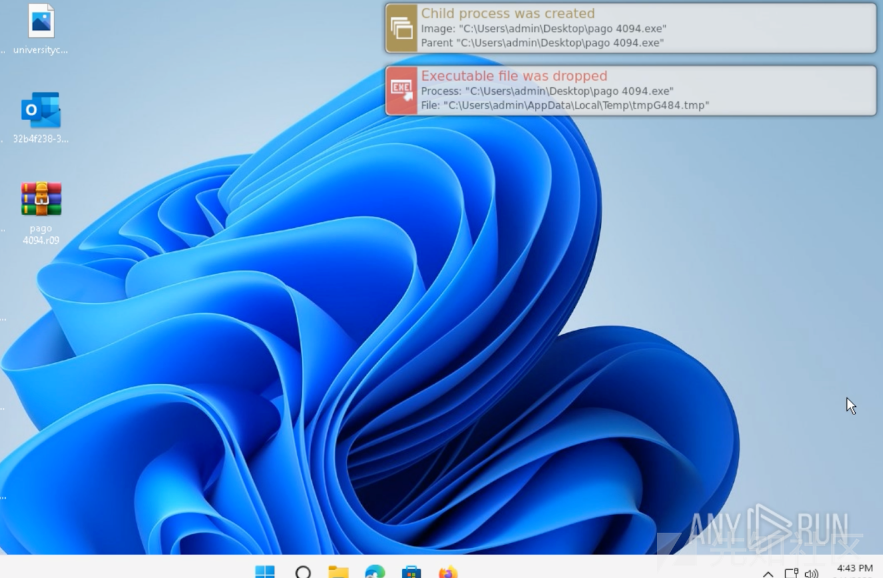Expand the hidden system tray icons chevron
Image resolution: width=883 pixels, height=578 pixels.
pos(768,573)
